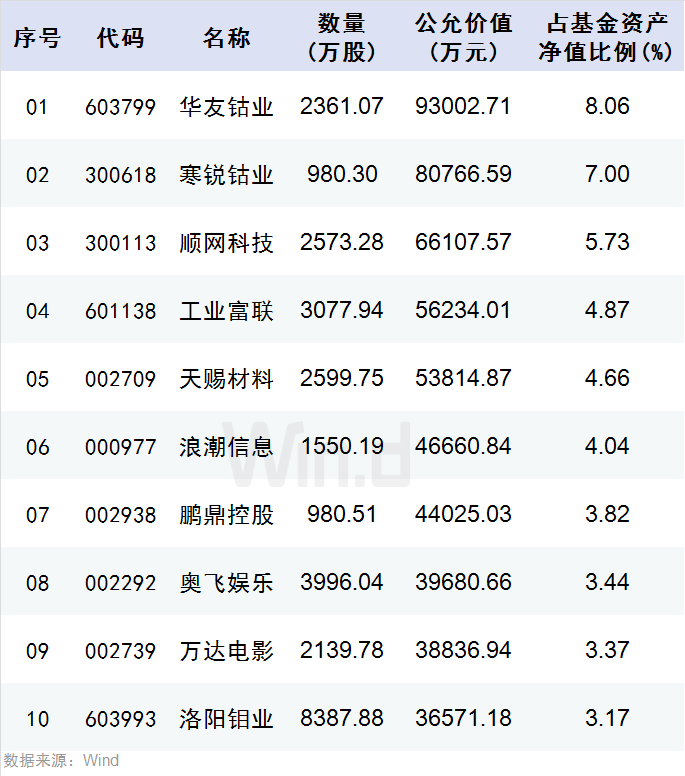
Task: Click the 数据来源：Wind footnote
Action: pos(61,760)
